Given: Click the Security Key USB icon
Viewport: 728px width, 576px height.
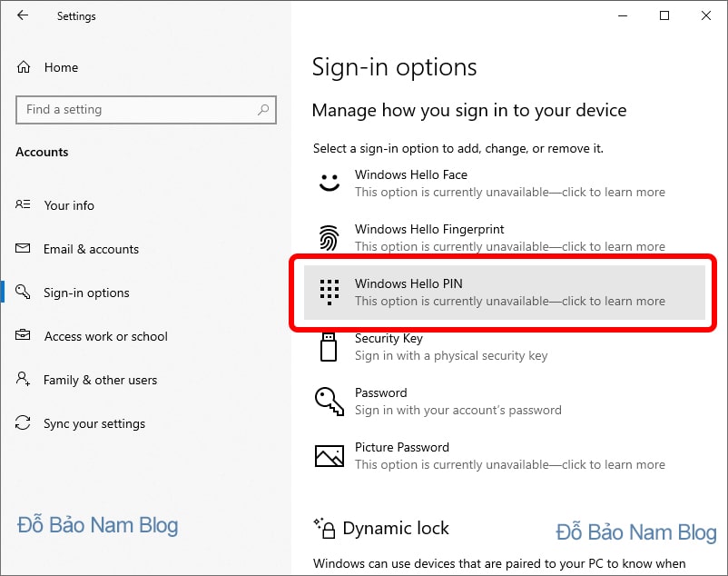Looking at the screenshot, I should pos(329,347).
